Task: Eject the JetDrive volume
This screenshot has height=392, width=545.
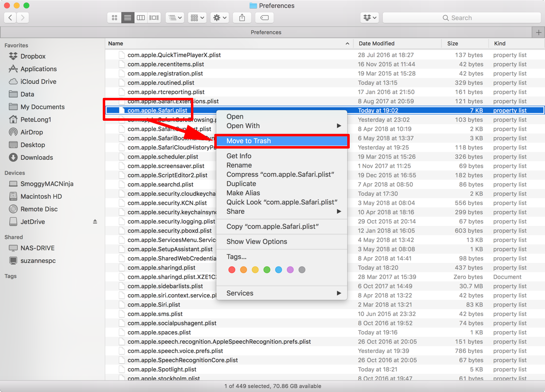Action: pyautogui.click(x=95, y=222)
